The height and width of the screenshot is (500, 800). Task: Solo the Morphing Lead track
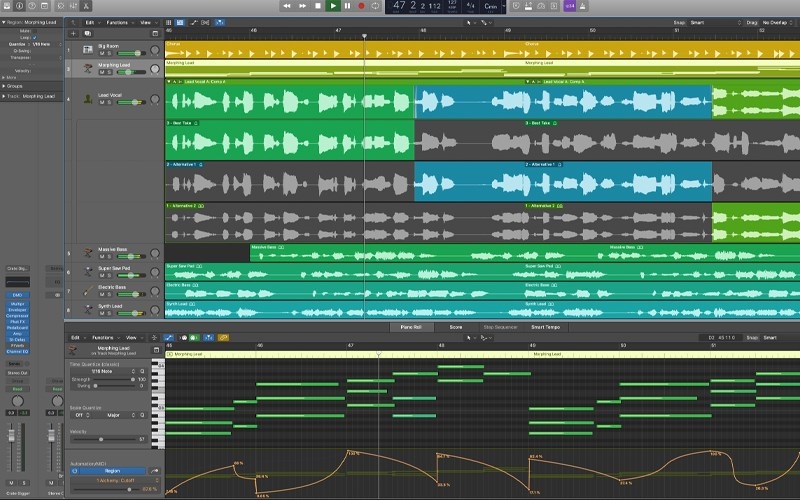[x=108, y=73]
